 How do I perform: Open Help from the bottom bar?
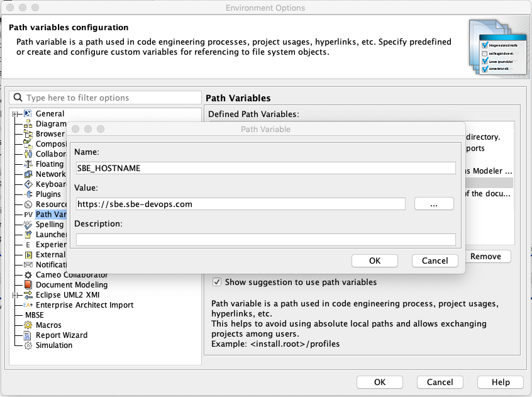coord(500,382)
